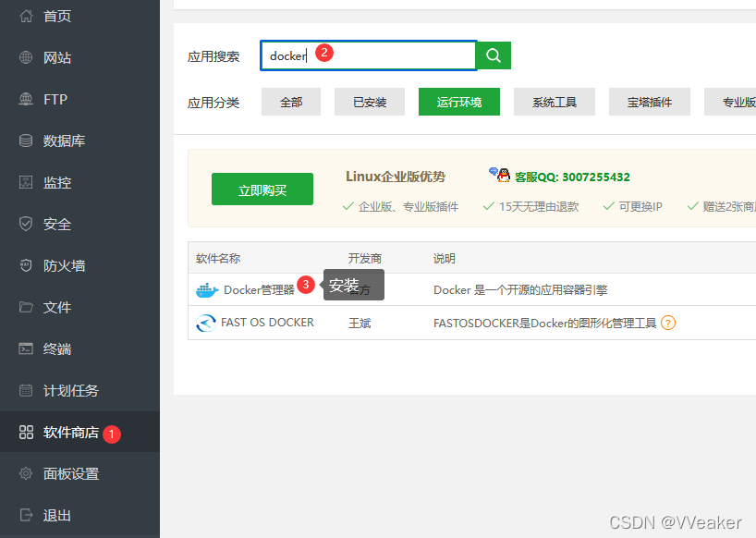This screenshot has width=756, height=538.
Task: Click the gear icon beside 面板设置
Action: tap(26, 473)
